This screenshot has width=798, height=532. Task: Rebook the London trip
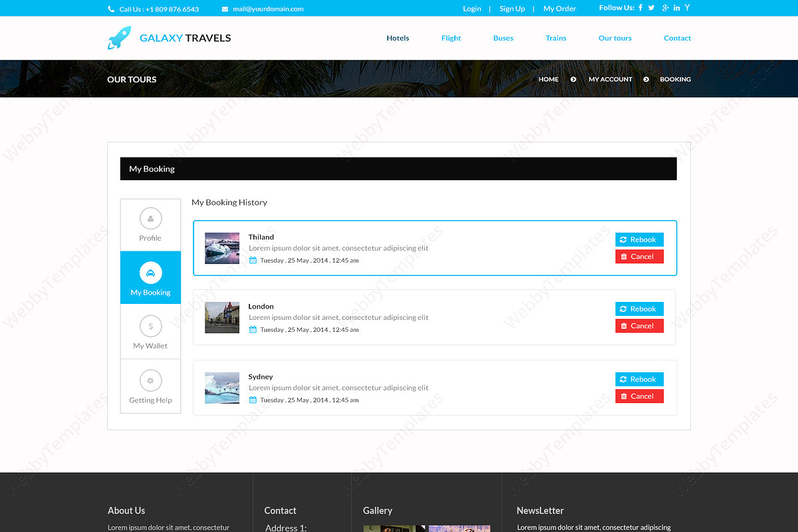(640, 309)
